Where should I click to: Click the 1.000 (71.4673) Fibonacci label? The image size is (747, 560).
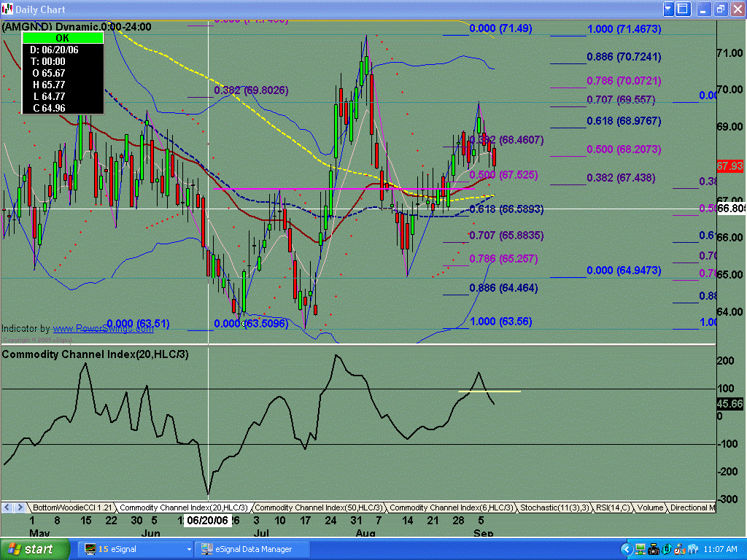click(624, 29)
